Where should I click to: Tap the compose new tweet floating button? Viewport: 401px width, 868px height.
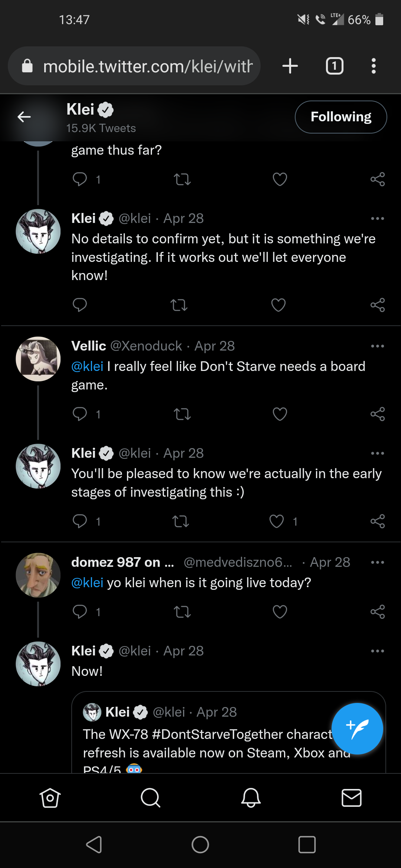click(357, 729)
